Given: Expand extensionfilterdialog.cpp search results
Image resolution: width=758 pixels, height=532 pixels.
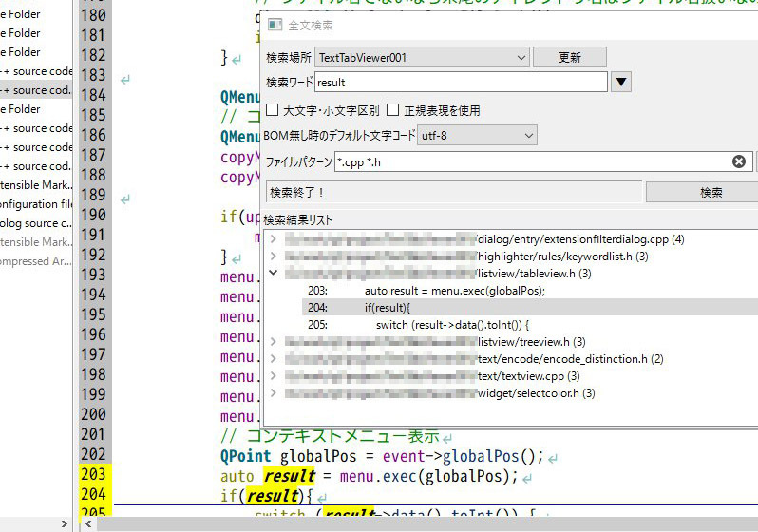Looking at the screenshot, I should [x=274, y=239].
